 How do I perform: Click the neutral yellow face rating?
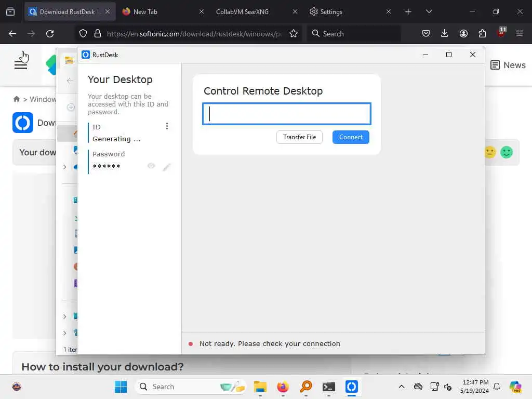tap(490, 152)
